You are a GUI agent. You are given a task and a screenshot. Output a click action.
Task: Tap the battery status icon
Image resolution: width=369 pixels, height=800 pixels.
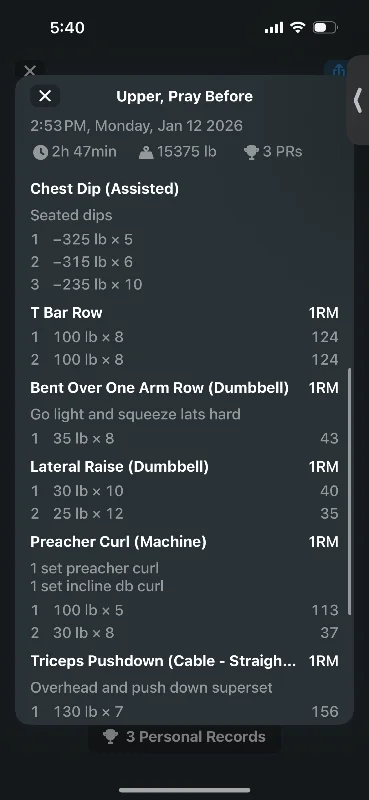pos(325,28)
